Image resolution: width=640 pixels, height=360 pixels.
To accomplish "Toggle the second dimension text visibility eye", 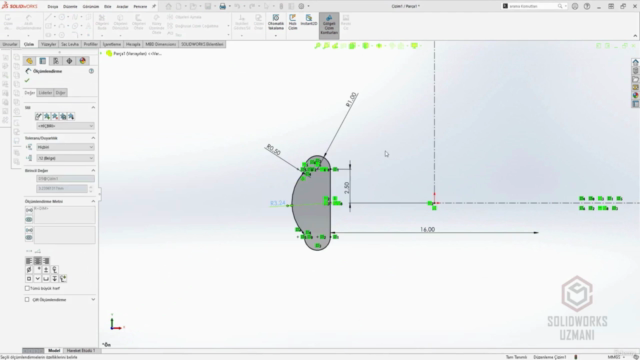I will 29,238.
